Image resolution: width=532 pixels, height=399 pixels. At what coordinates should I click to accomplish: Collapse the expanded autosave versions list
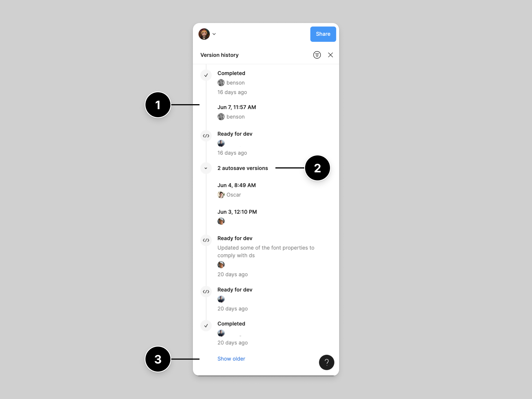pyautogui.click(x=206, y=168)
